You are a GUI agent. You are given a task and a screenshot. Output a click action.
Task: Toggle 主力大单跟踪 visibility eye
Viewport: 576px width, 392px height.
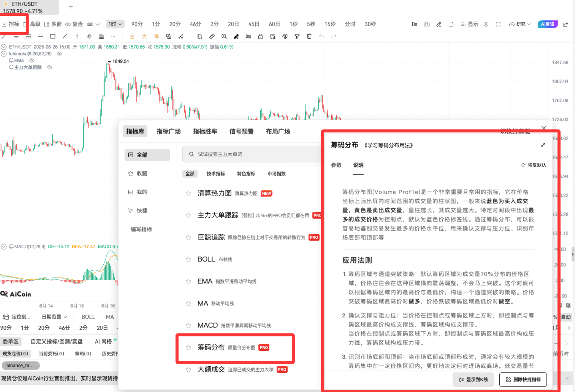[50, 67]
